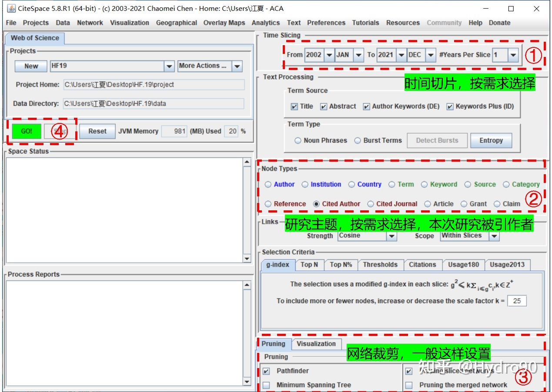
Task: Open the Preferences menu
Action: [x=326, y=23]
